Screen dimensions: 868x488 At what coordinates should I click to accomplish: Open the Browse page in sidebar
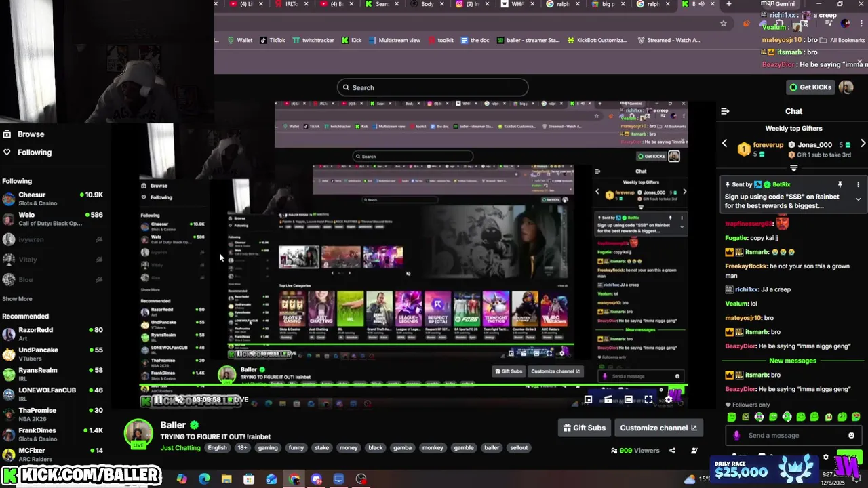[x=24, y=134]
